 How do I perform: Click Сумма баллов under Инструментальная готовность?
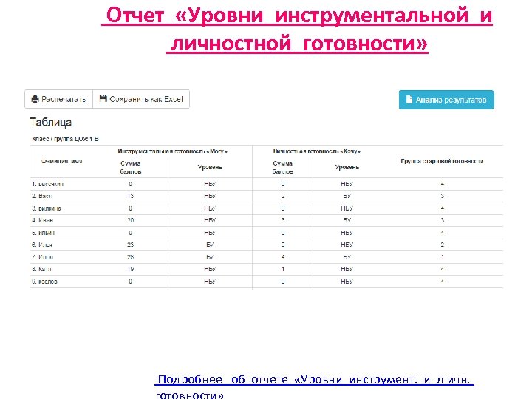pos(131,167)
